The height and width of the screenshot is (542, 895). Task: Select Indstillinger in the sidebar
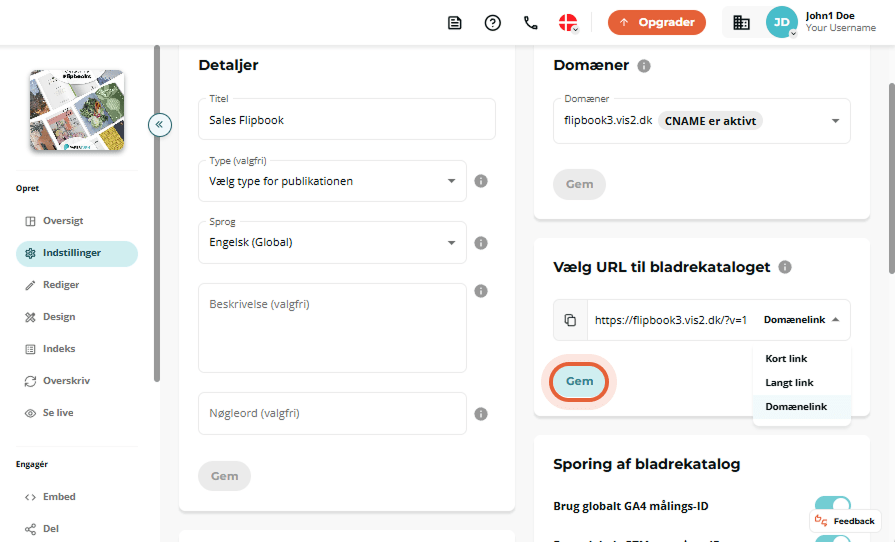pos(77,253)
